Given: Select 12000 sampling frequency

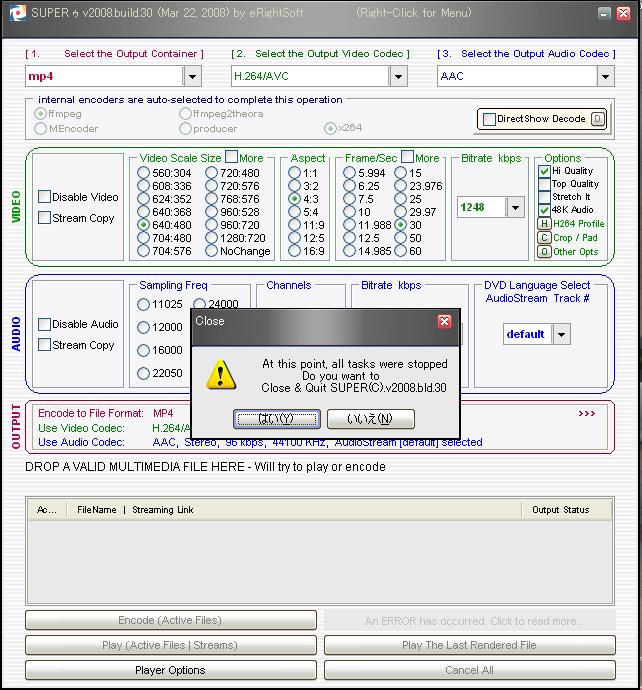Looking at the screenshot, I should coord(143,327).
